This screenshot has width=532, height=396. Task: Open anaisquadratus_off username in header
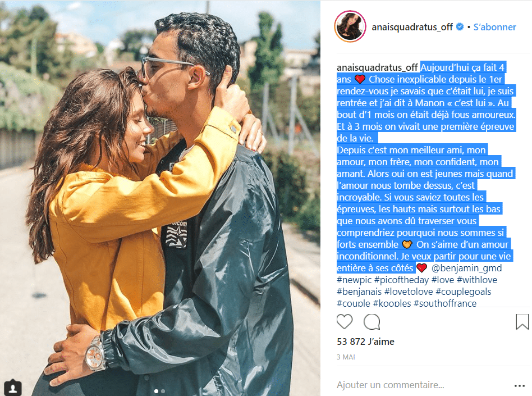[412, 27]
